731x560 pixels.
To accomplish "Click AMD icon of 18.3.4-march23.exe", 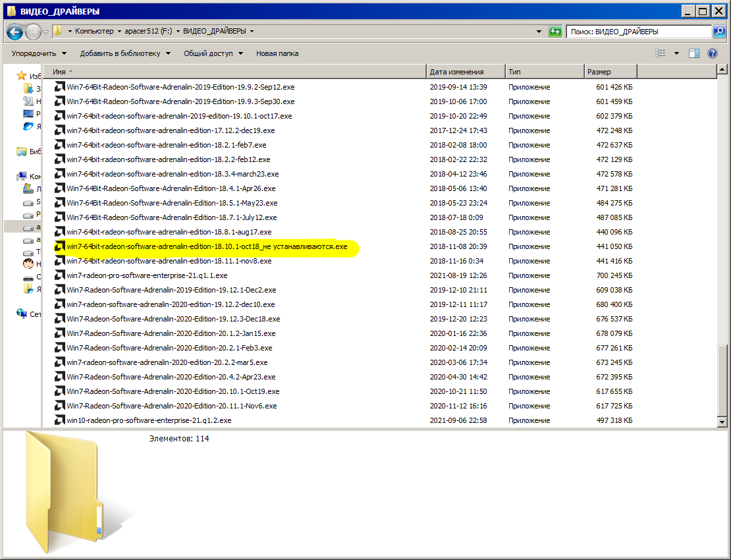I will pos(60,174).
